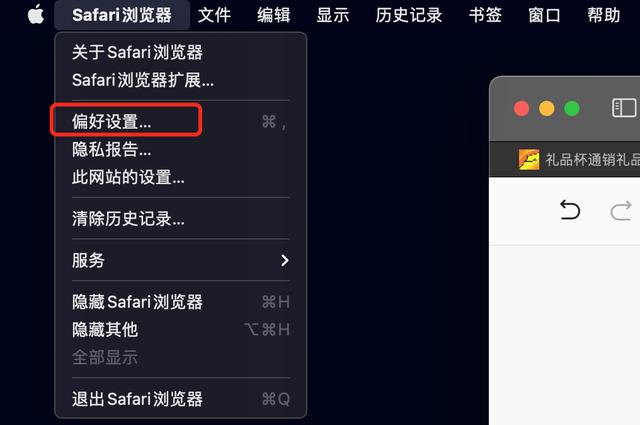Switch to the 礼品杯通销礼品 tab

[579, 159]
